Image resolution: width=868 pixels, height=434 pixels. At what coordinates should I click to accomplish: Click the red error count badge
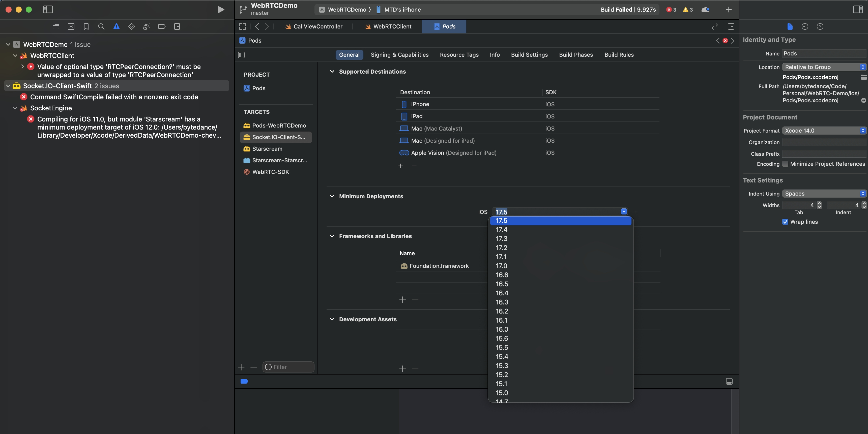click(x=671, y=9)
